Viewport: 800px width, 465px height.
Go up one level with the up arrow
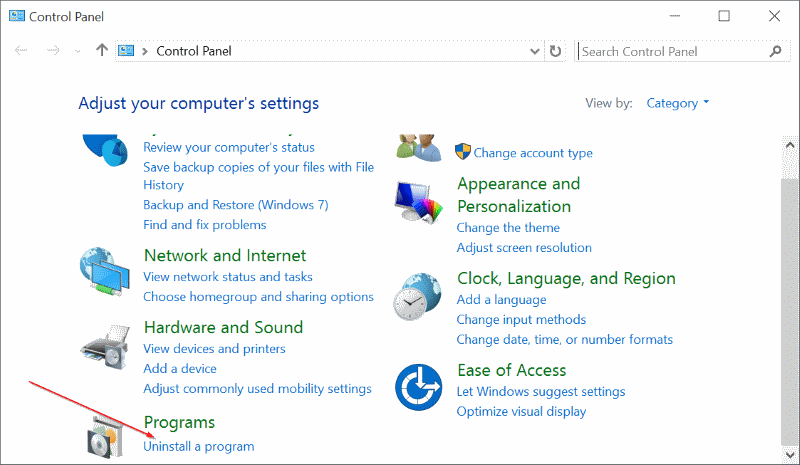pos(102,50)
